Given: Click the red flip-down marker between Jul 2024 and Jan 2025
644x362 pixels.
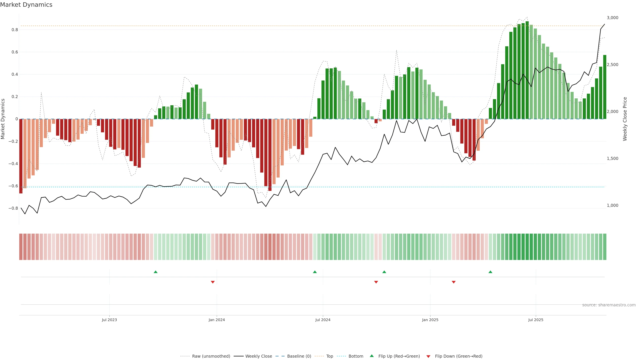Looking at the screenshot, I should (376, 282).
